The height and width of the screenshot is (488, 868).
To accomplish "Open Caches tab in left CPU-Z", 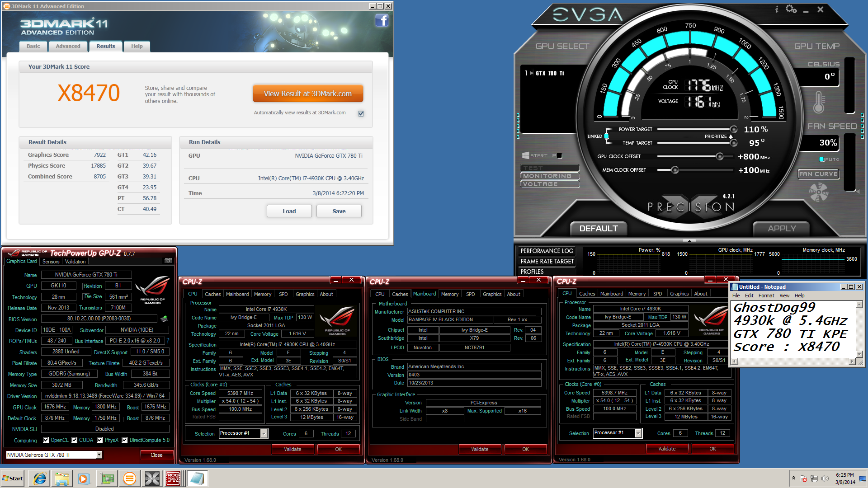I will (212, 294).
